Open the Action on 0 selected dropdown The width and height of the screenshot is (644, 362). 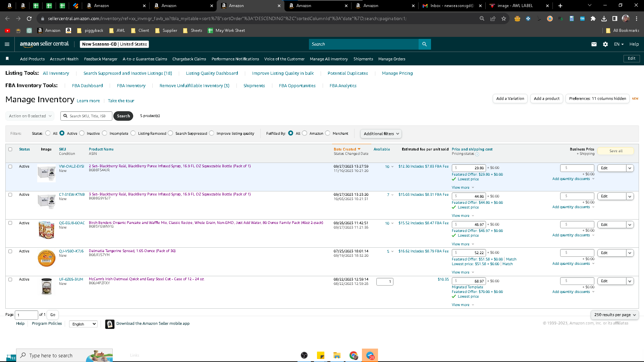[30, 116]
